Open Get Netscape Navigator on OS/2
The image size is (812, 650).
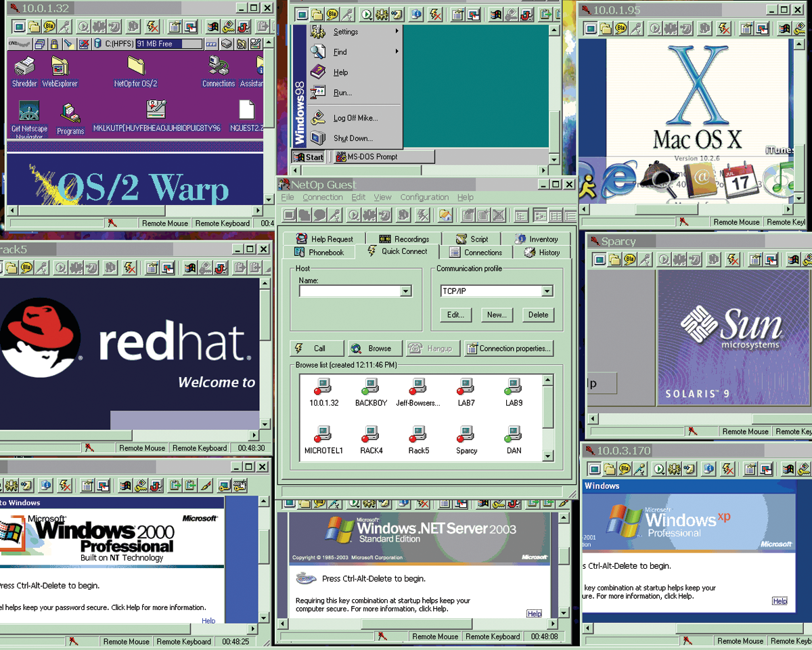pyautogui.click(x=28, y=112)
